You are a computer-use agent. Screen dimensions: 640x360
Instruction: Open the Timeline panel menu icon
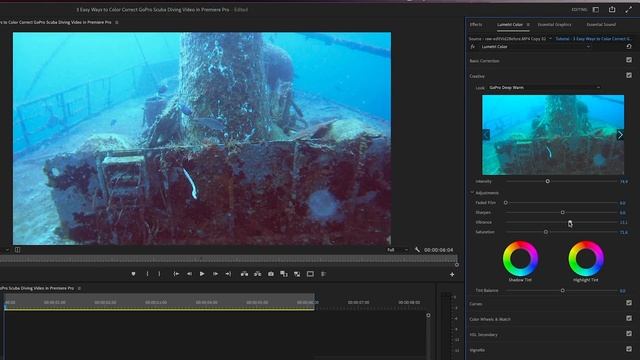click(79, 288)
